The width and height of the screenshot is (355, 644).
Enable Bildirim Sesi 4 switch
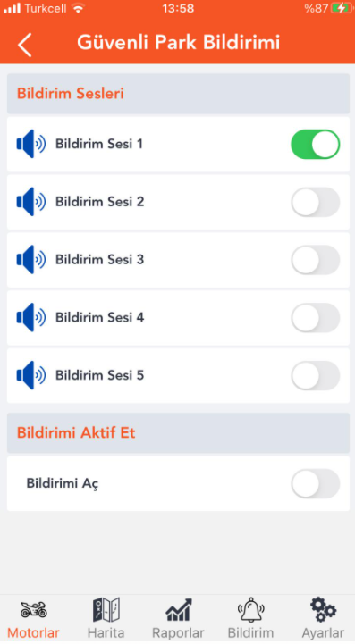pos(316,317)
